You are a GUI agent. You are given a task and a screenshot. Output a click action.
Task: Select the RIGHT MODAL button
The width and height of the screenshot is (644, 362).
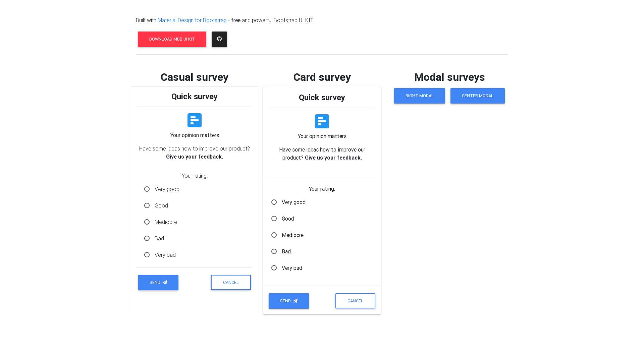419,96
